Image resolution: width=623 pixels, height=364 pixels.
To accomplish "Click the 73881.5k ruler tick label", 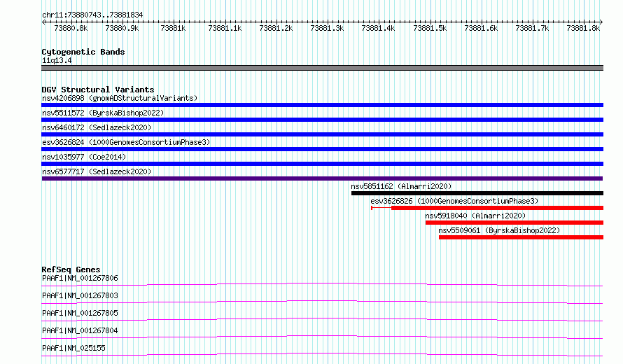I will [x=430, y=28].
